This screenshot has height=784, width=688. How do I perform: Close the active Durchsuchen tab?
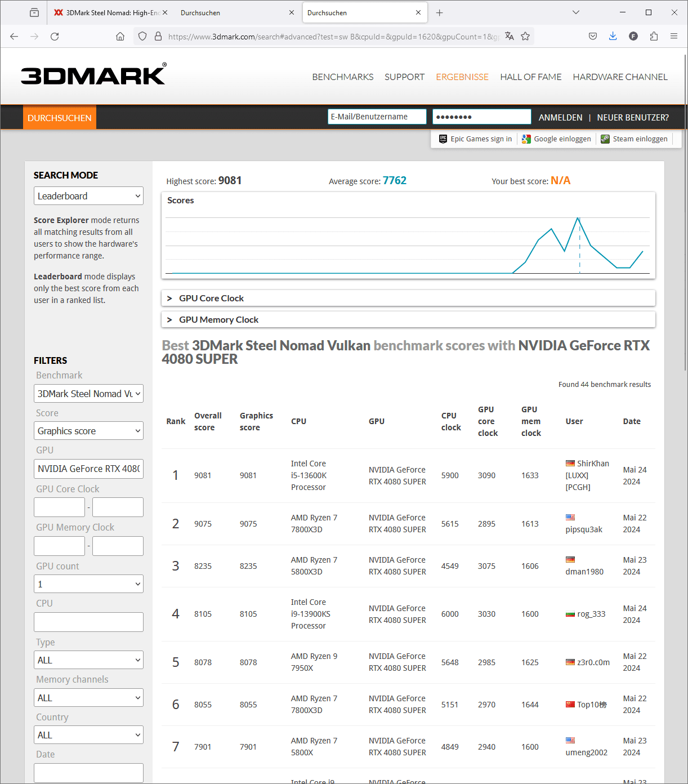click(418, 12)
